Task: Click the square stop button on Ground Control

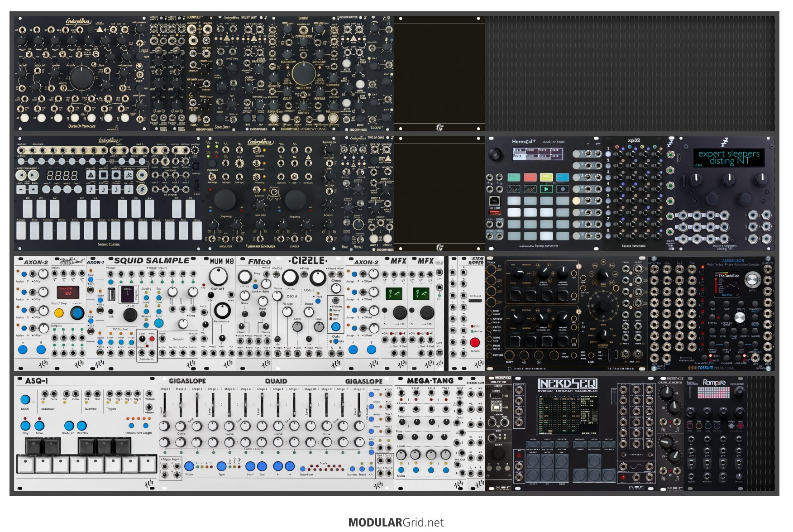Action: click(x=104, y=175)
